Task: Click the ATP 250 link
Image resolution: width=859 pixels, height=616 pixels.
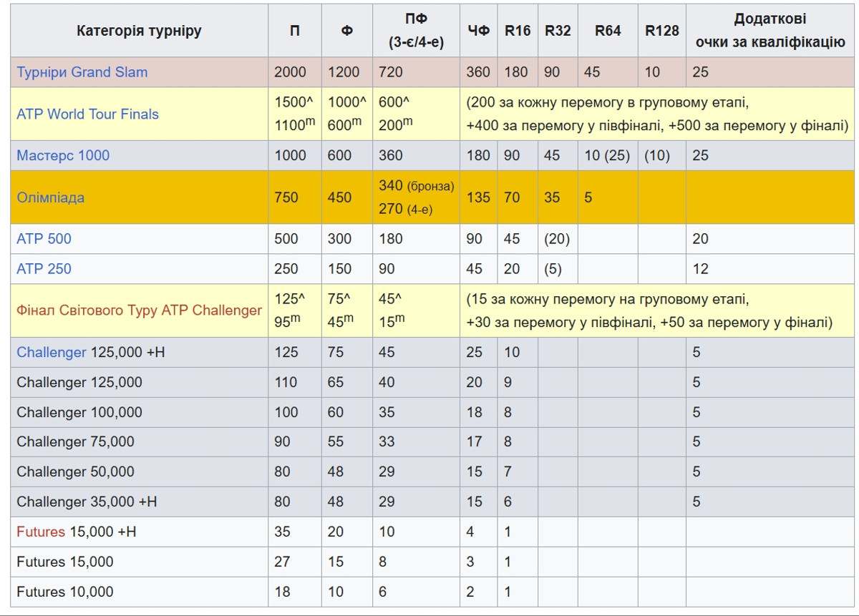Action: pos(44,269)
